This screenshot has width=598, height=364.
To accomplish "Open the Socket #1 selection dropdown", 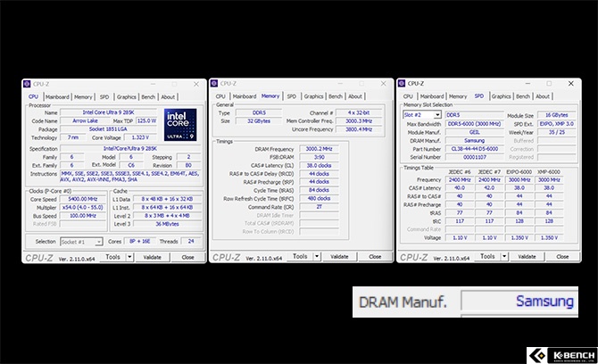I will click(x=83, y=241).
